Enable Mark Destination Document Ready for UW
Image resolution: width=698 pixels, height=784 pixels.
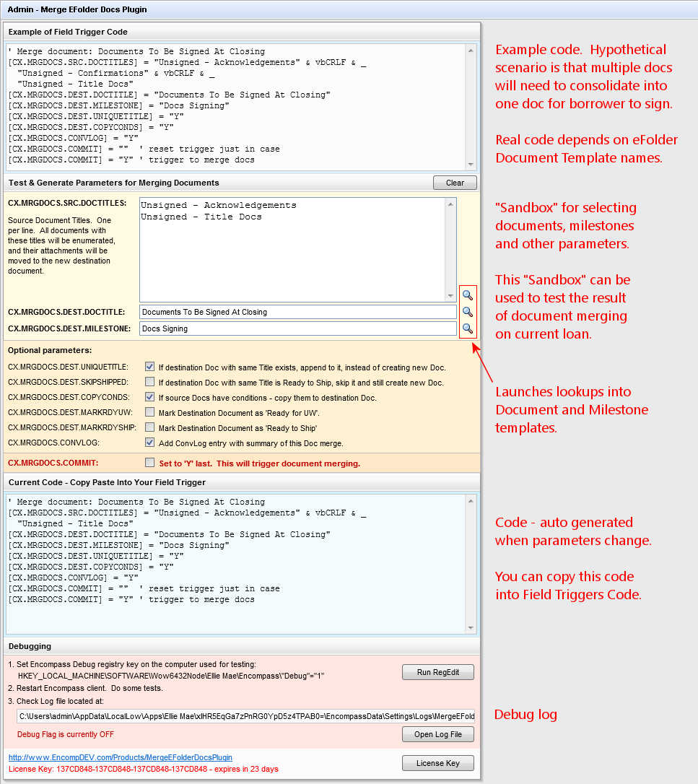click(x=149, y=412)
